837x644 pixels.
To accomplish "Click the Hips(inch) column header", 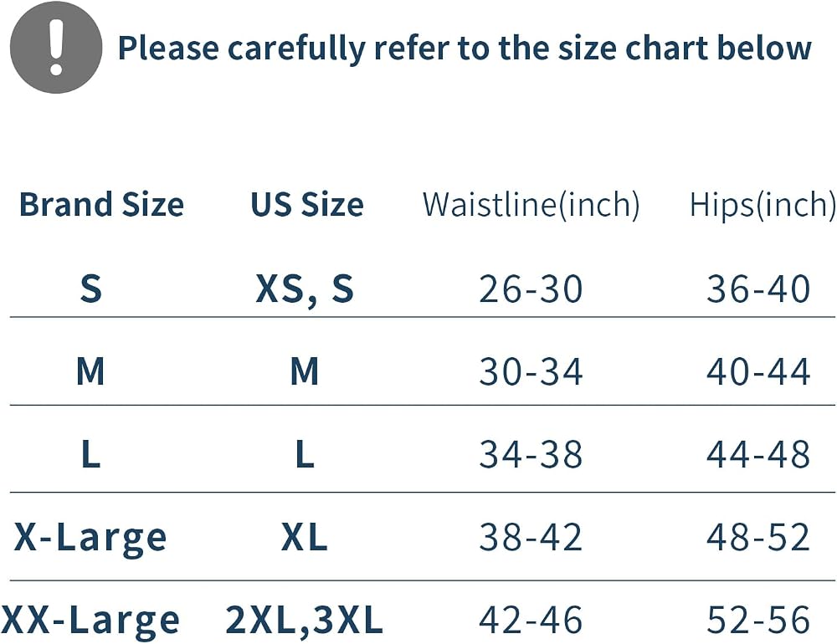I will (763, 205).
